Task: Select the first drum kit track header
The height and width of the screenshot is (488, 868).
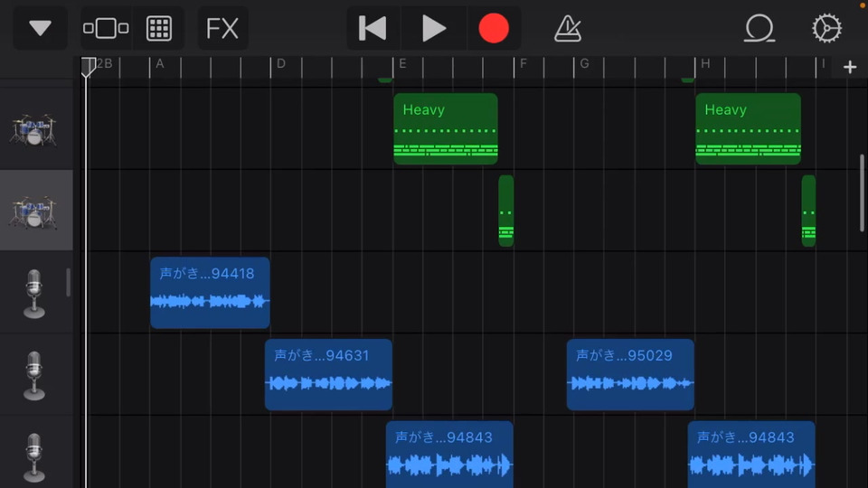Action: point(36,128)
